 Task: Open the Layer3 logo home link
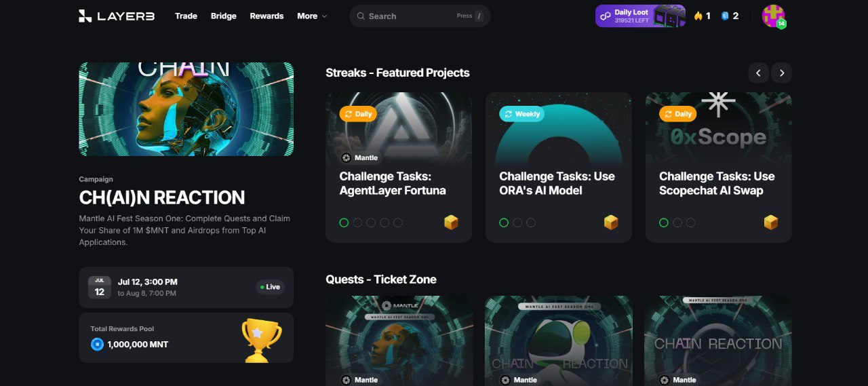pos(117,16)
